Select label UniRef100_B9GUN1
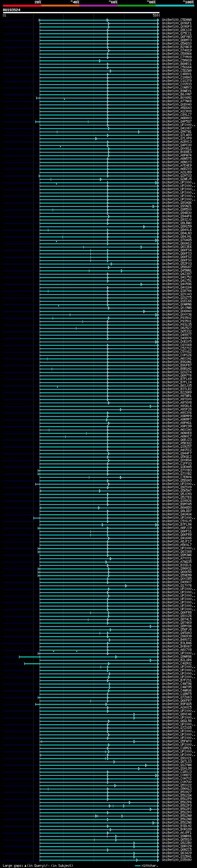 (x=177, y=362)
